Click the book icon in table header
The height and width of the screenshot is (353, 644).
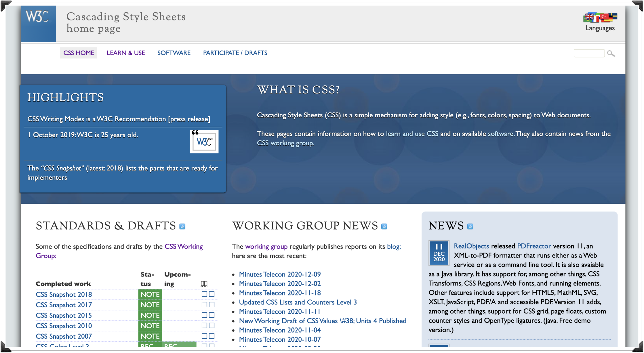(204, 284)
